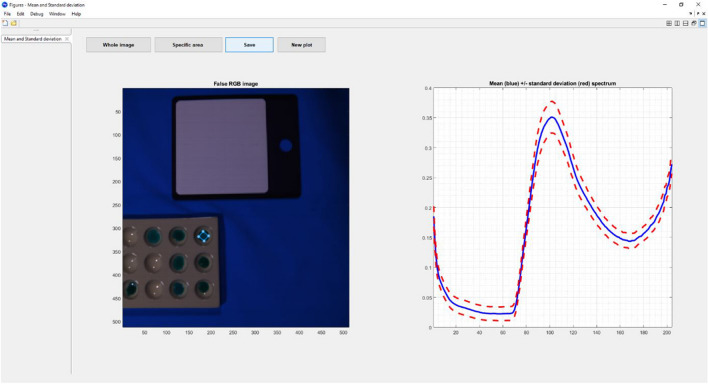Open the small figure actions arrow
This screenshot has height=384, width=708.
click(x=690, y=14)
